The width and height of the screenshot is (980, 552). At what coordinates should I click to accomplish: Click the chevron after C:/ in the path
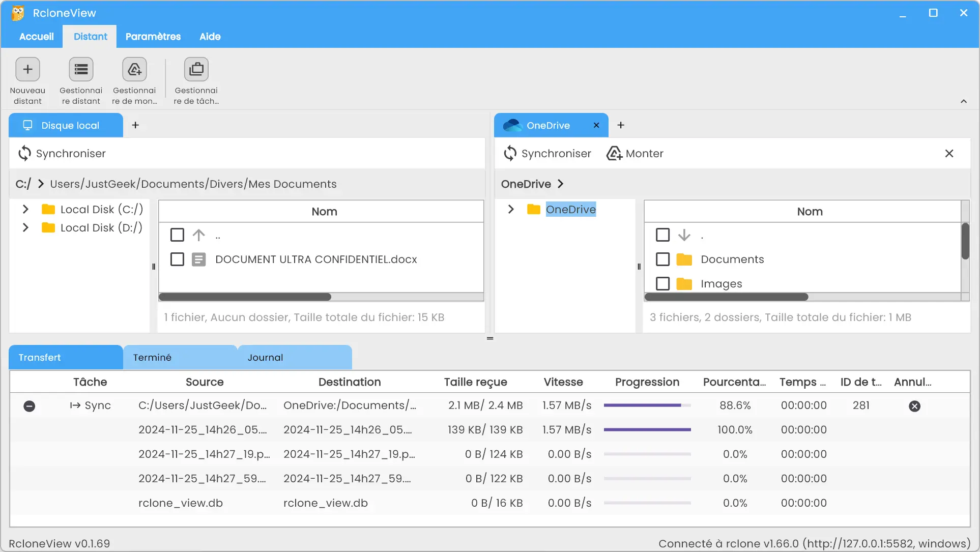[41, 184]
